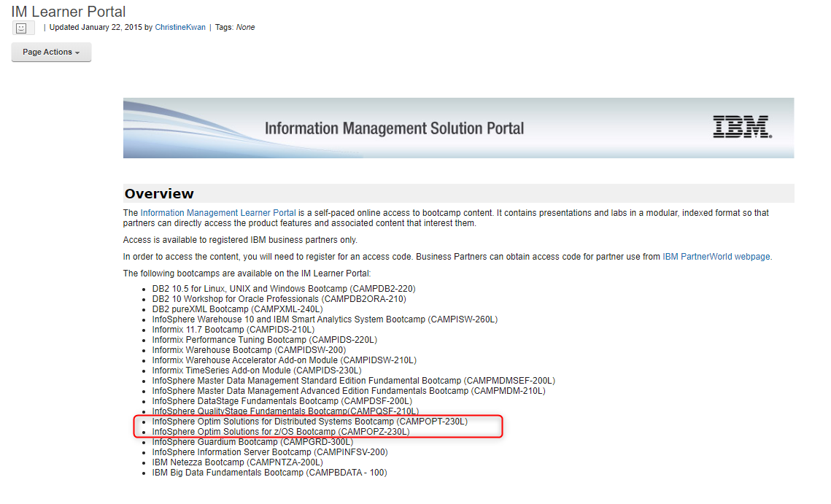Select InfoSphere Guardium Bootcamp entry

[252, 442]
